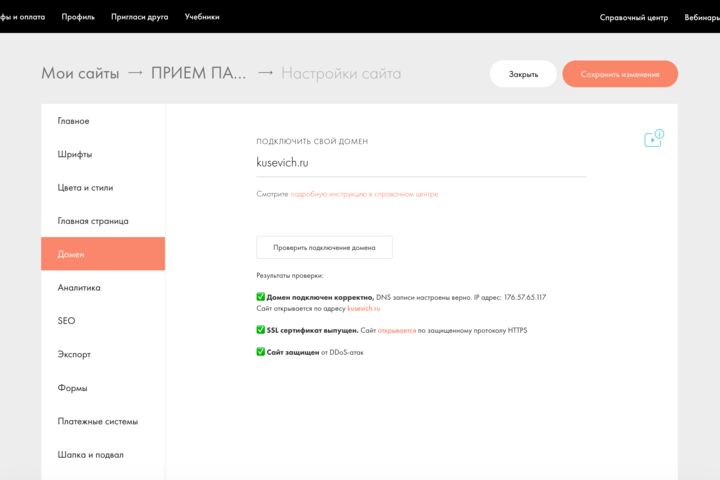Open the video help icon
Screen dimensions: 720x480
(654, 138)
